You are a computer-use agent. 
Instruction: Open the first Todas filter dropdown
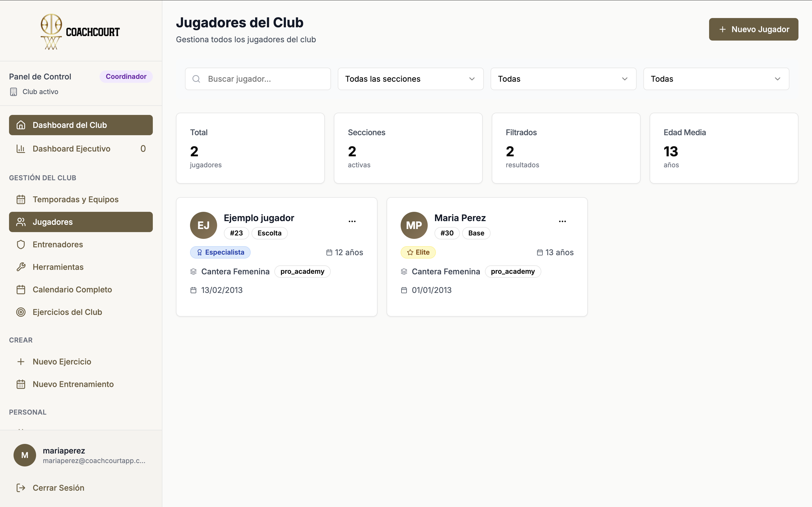point(563,79)
